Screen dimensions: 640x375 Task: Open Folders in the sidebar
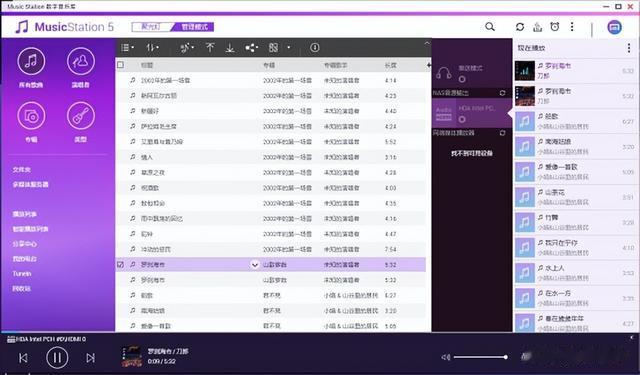pyautogui.click(x=22, y=170)
